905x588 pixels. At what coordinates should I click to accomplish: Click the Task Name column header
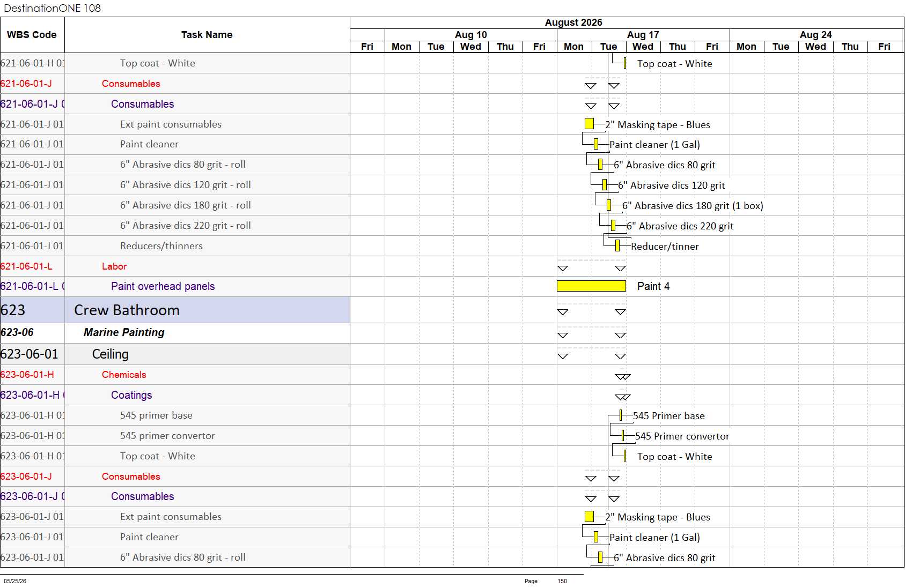pyautogui.click(x=207, y=35)
